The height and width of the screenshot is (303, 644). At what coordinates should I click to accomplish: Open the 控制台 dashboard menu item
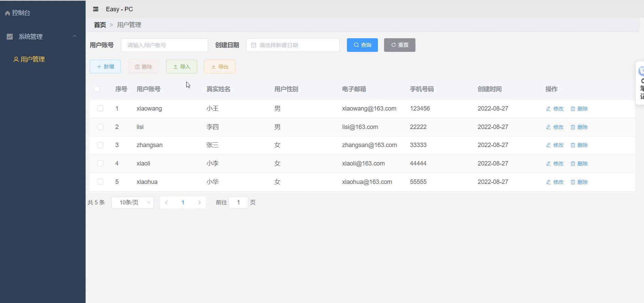click(18, 13)
